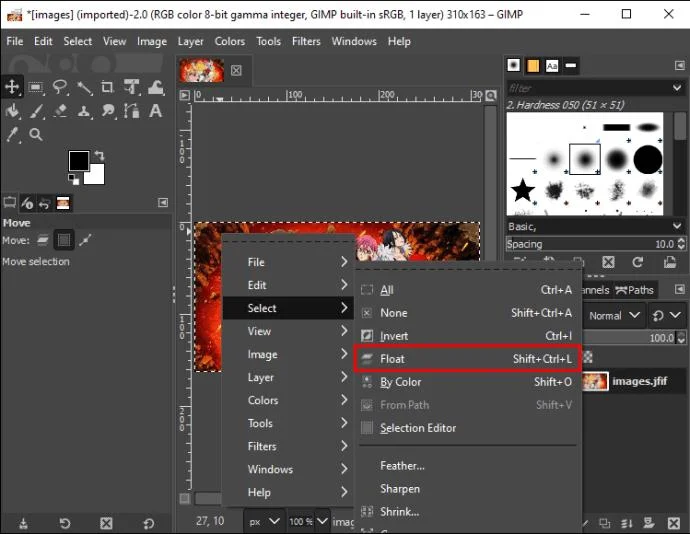Select the Fuzzy Select wand tool
690x534 pixels.
tap(84, 88)
